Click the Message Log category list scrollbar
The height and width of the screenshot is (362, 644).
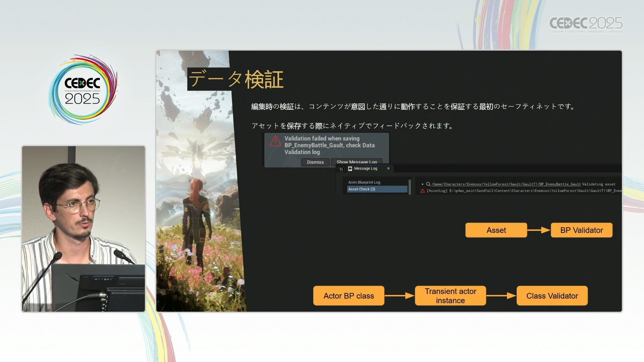(x=410, y=186)
